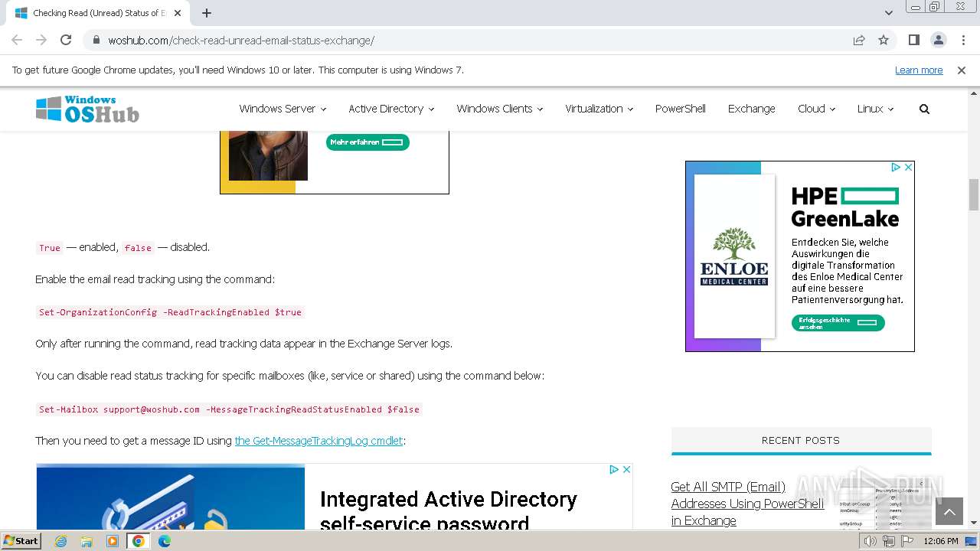The width and height of the screenshot is (980, 551).
Task: Select Chrome icon in the taskbar
Action: [138, 541]
